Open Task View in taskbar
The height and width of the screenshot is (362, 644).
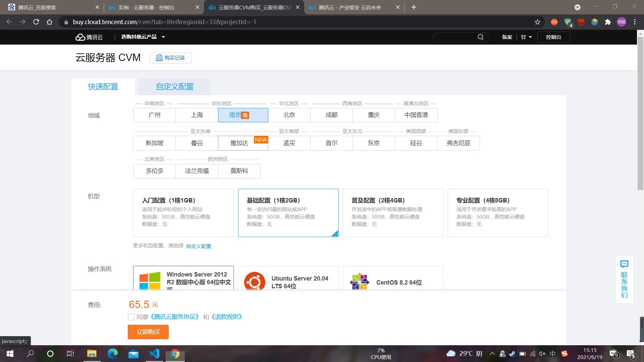point(70,354)
